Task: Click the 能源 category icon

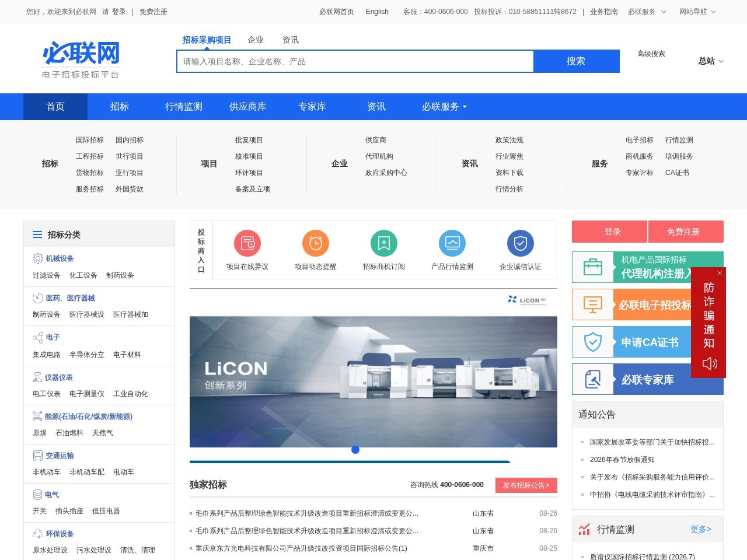Action: [x=37, y=416]
